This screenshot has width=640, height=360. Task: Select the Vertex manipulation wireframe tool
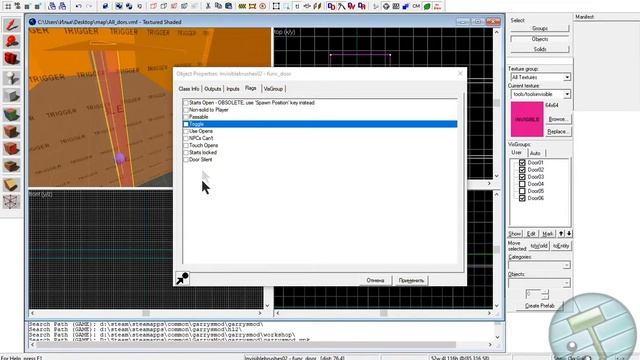pyautogui.click(x=11, y=202)
